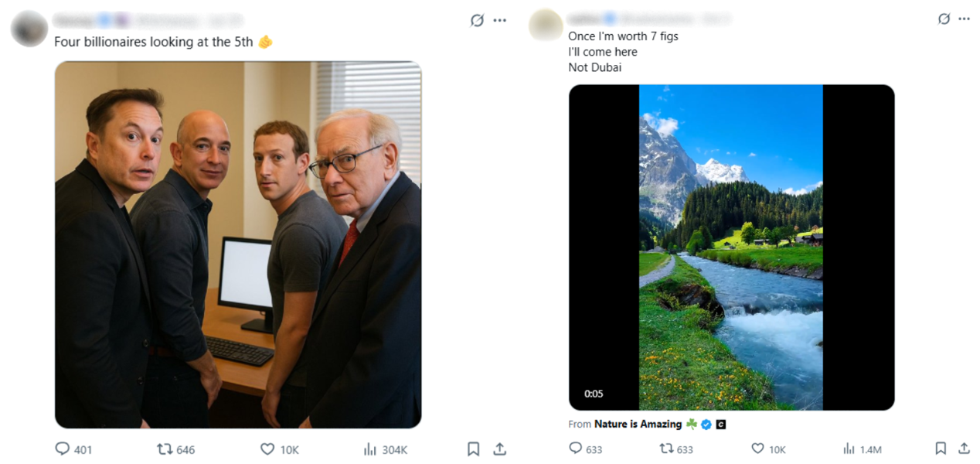Expand more options menu on right post
980x464 pixels.
(964, 19)
